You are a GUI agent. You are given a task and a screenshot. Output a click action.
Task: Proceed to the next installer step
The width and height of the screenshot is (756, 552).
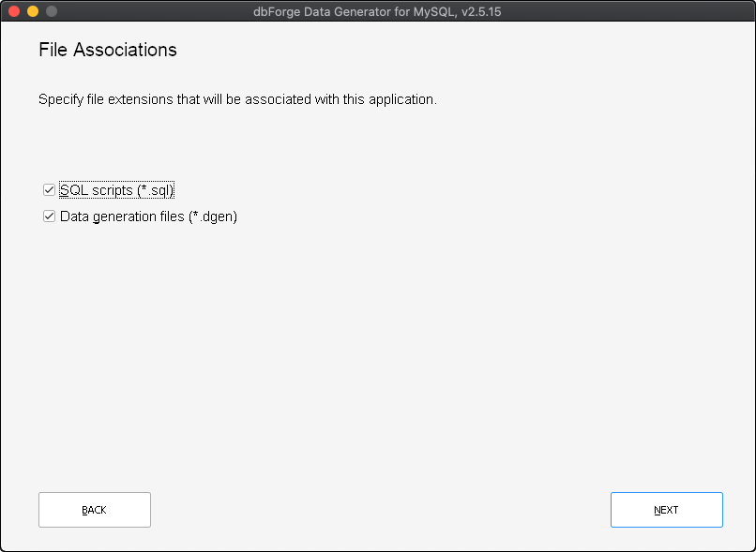click(666, 509)
